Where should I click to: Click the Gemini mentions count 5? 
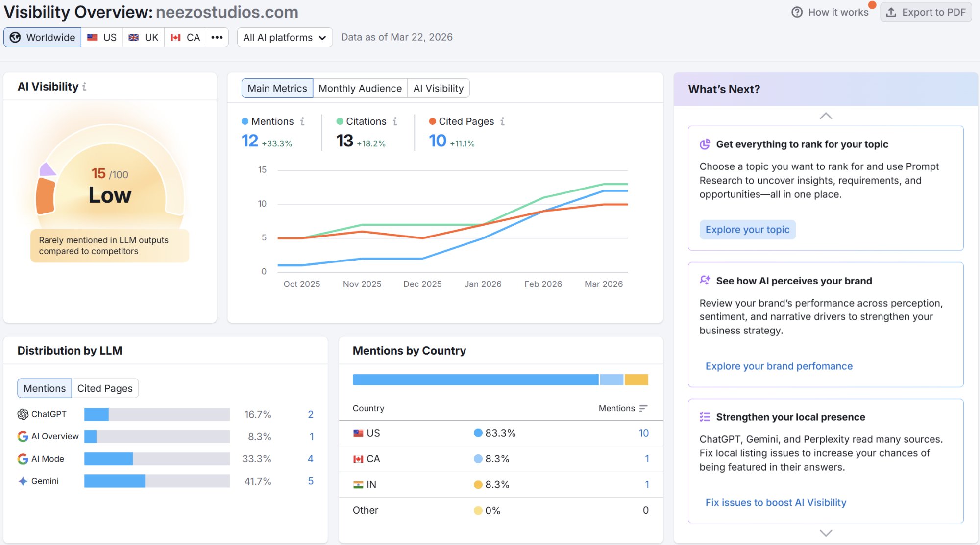point(310,481)
